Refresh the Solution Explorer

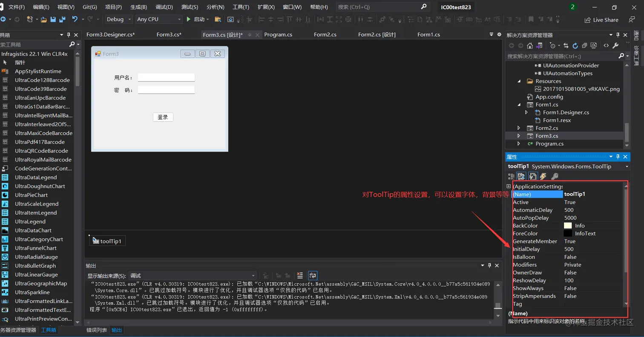pos(575,46)
